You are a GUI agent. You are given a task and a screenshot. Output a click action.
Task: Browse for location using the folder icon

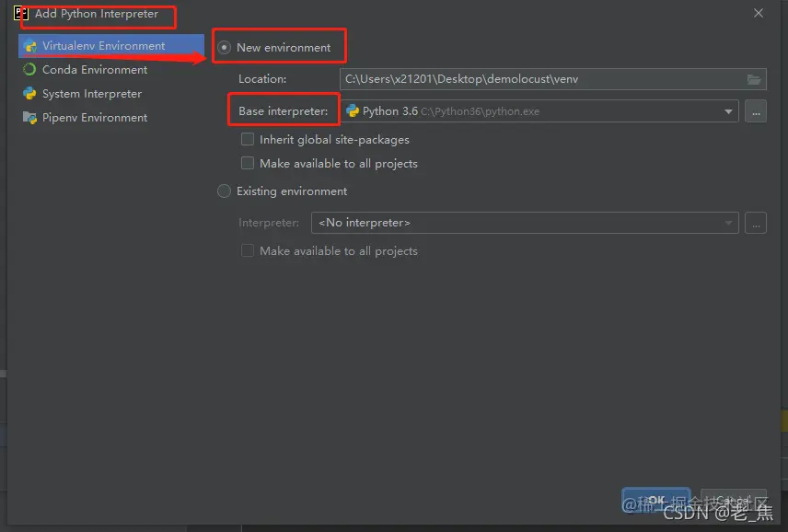coord(753,79)
